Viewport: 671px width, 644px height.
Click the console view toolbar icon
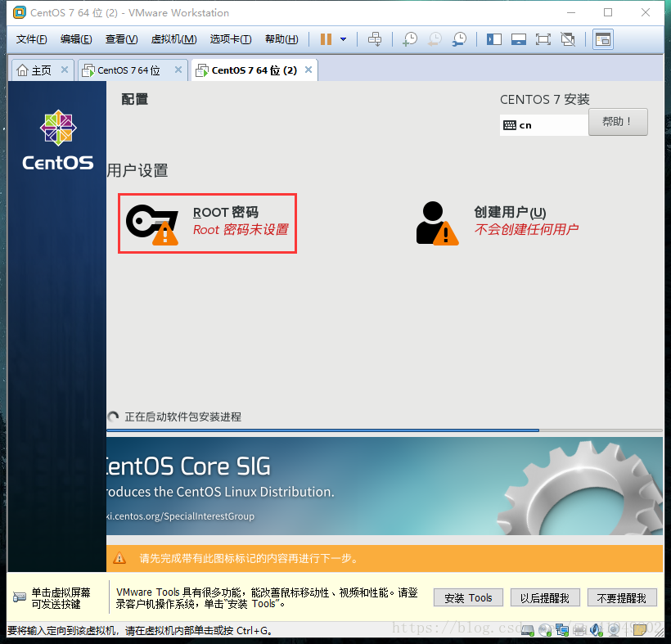click(603, 39)
